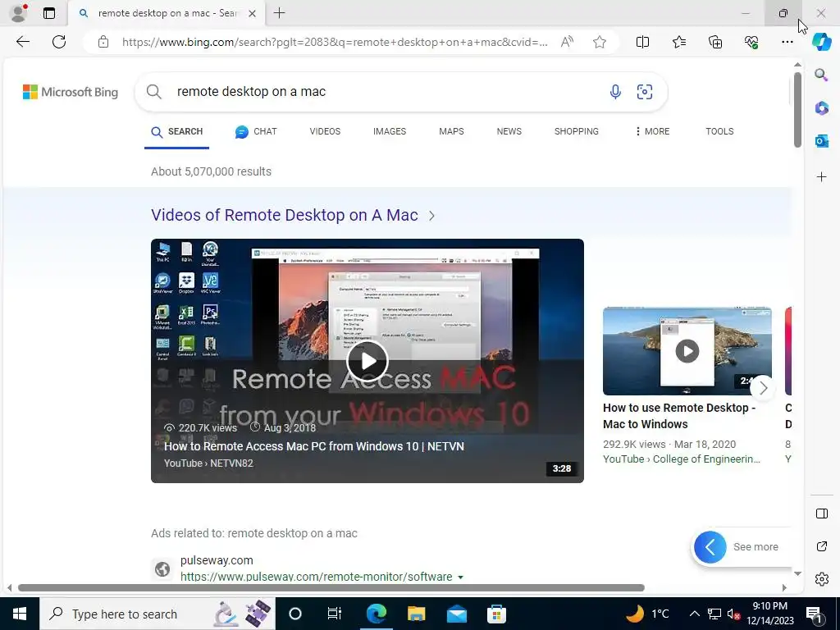Open split screen view
Viewport: 840px width, 630px height.
tap(642, 42)
